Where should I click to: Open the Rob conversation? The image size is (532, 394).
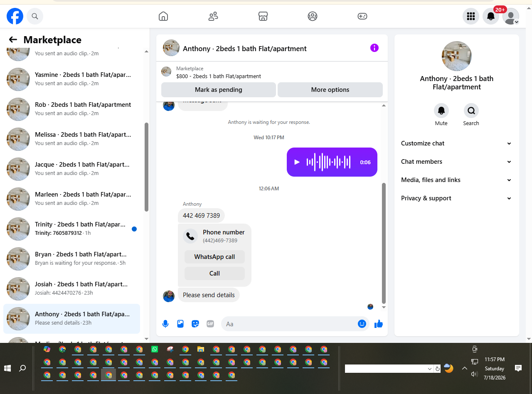click(71, 109)
